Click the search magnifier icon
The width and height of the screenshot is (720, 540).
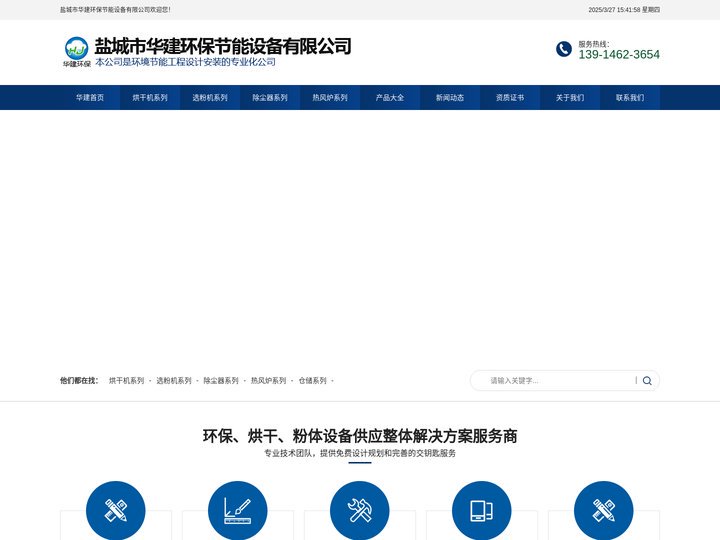tap(647, 381)
